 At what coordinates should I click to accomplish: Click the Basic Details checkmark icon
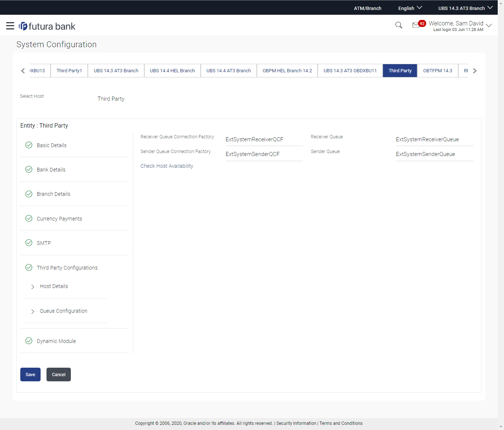[29, 145]
